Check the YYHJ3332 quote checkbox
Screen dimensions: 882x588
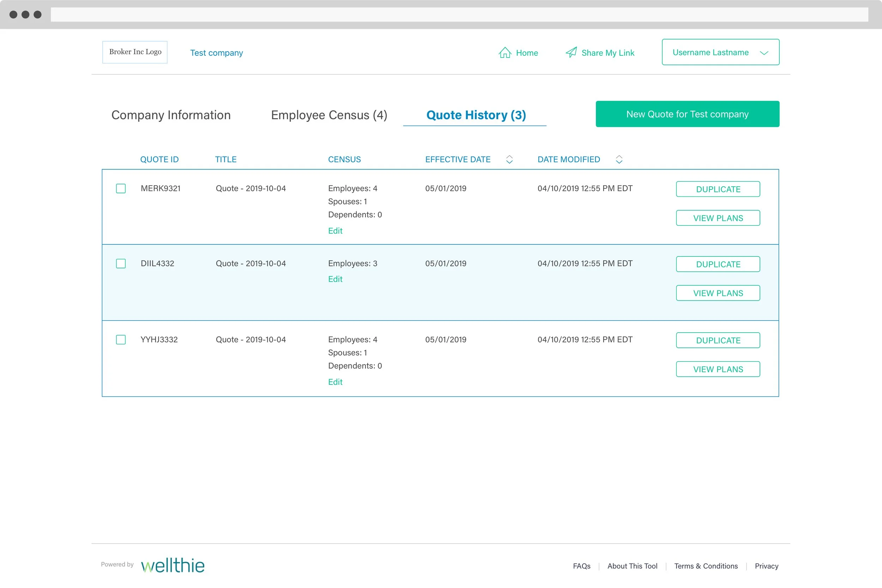tap(121, 340)
